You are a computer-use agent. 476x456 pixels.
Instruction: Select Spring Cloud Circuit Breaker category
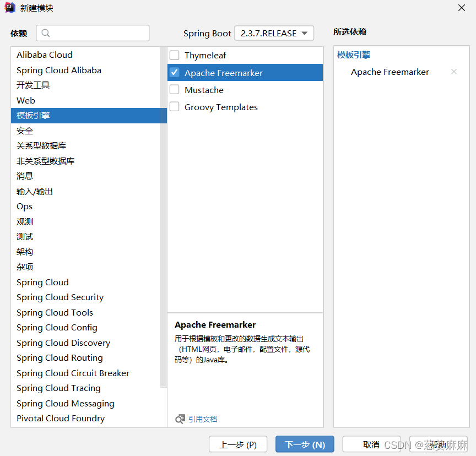click(x=85, y=373)
